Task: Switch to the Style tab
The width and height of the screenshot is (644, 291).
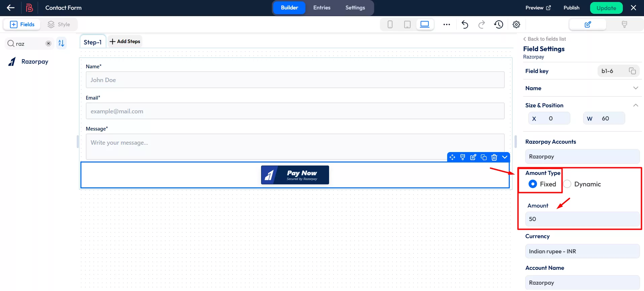Action: coord(59,25)
